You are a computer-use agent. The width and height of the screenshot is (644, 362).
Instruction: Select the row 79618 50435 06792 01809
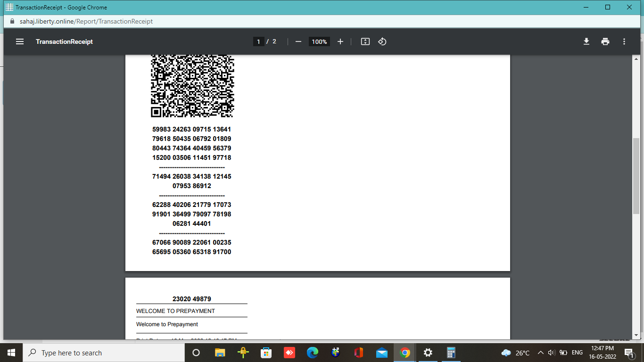tap(192, 139)
